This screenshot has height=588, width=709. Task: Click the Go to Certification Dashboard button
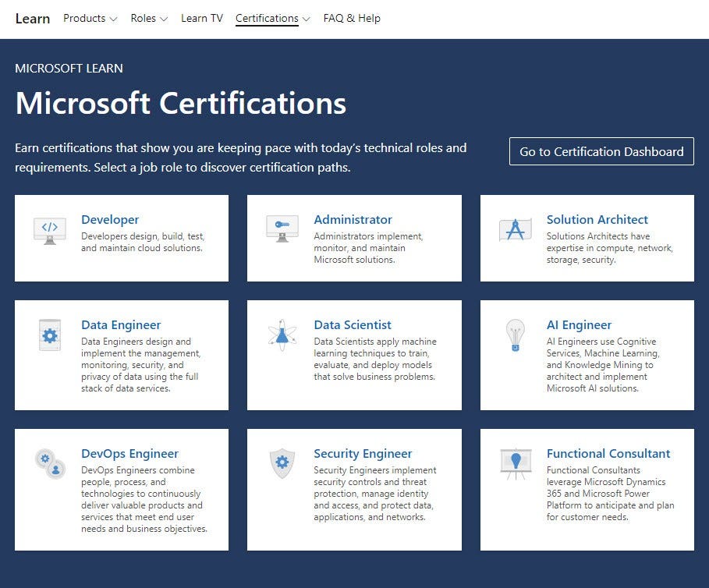point(601,151)
